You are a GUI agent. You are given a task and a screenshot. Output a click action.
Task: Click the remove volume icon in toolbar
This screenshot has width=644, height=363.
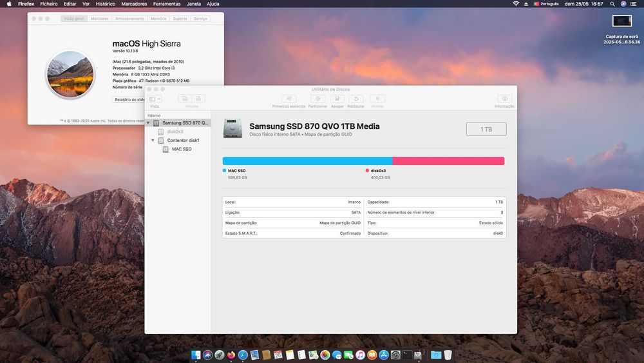point(198,99)
